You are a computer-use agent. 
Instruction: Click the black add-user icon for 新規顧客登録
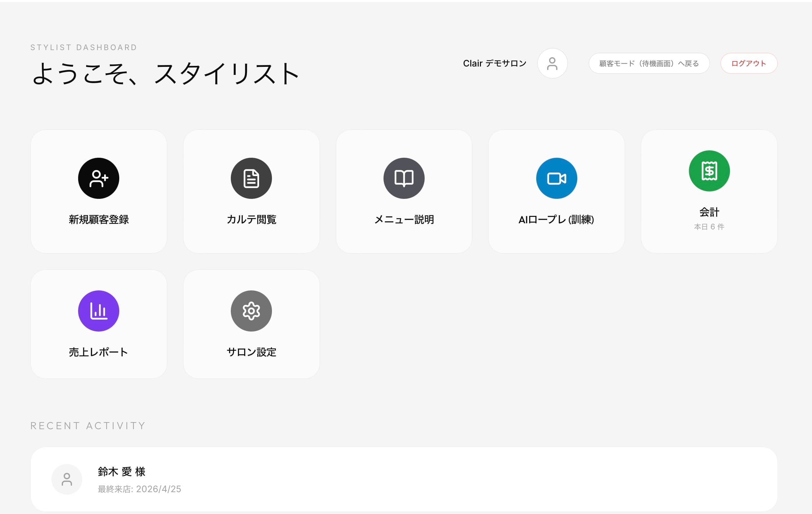(x=98, y=178)
